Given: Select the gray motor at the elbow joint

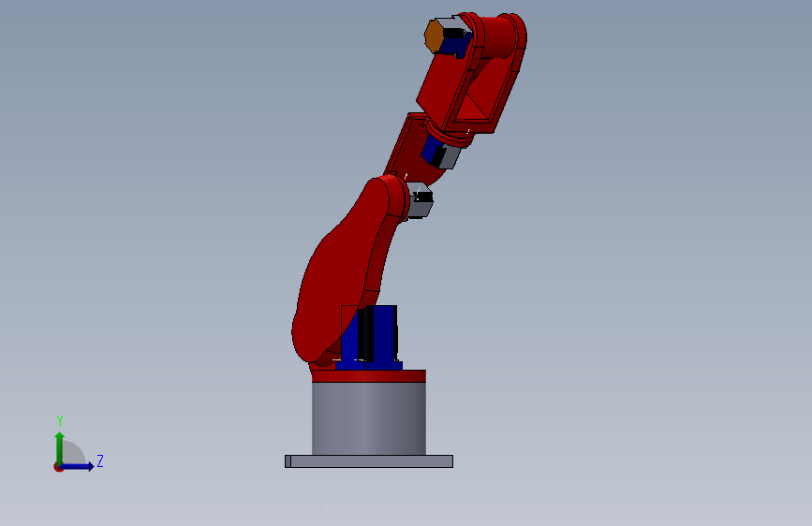Looking at the screenshot, I should pyautogui.click(x=420, y=200).
